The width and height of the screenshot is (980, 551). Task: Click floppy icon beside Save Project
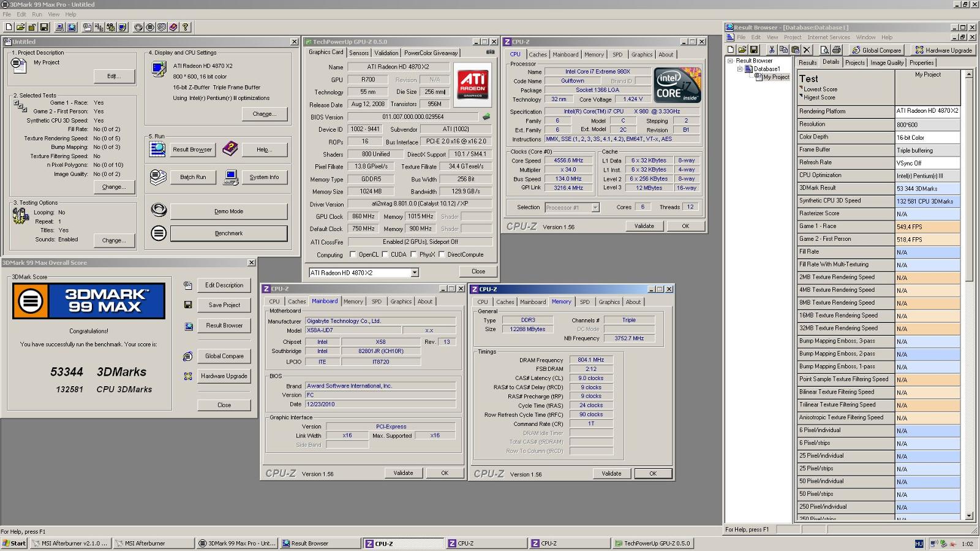pyautogui.click(x=188, y=305)
